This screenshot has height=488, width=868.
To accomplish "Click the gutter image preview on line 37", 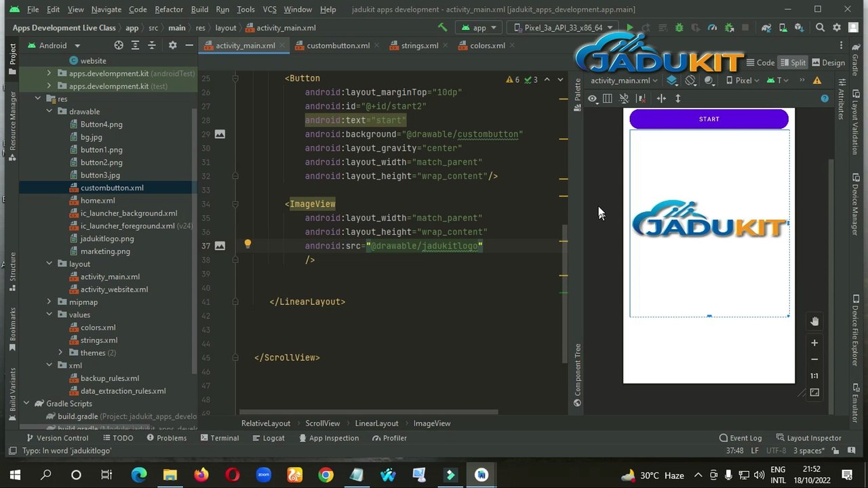I will (220, 245).
